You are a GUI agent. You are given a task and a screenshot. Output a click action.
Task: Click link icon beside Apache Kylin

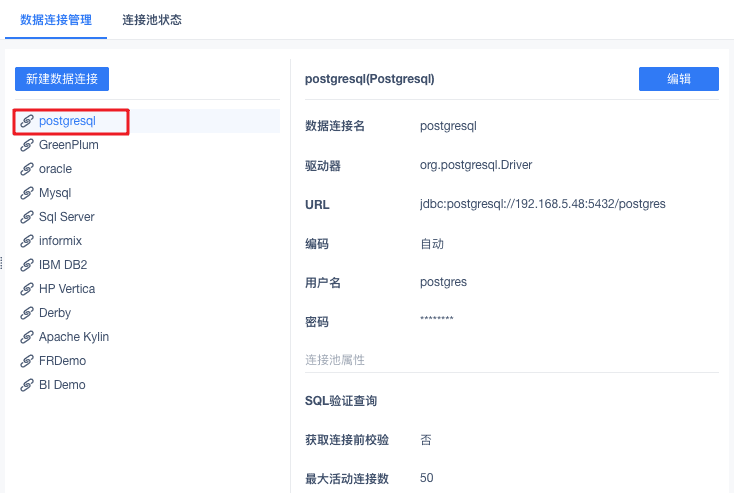pos(27,337)
